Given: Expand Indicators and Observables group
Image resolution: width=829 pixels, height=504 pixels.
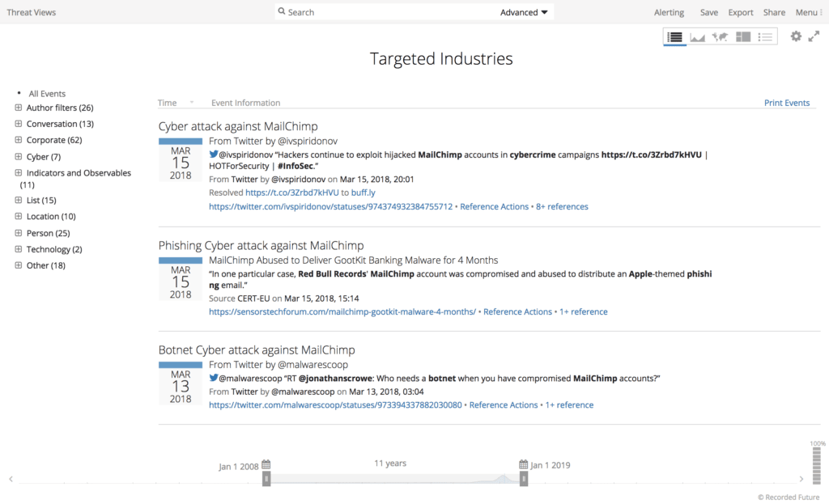Looking at the screenshot, I should coord(18,173).
